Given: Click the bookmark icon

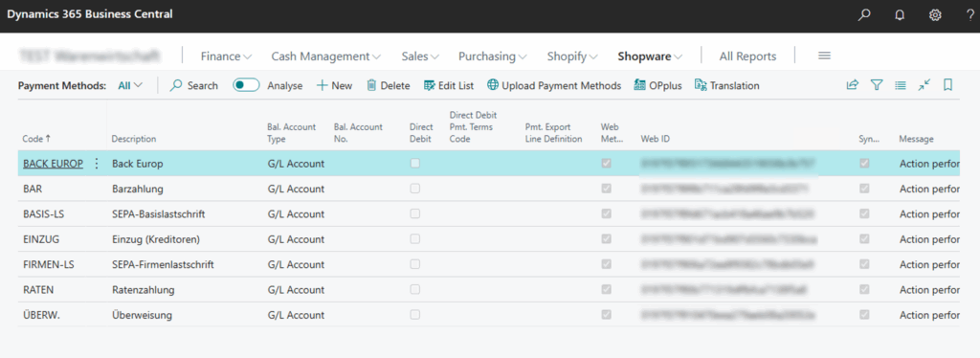Looking at the screenshot, I should (x=947, y=85).
